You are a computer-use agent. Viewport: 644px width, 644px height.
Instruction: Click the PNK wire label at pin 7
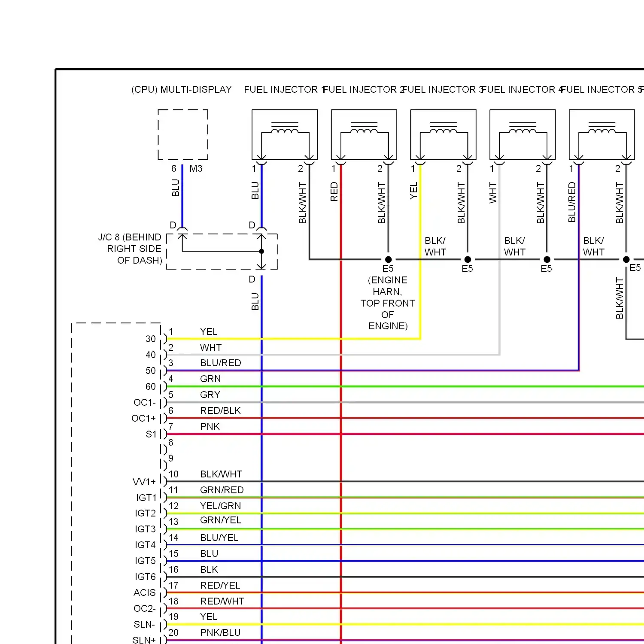tap(210, 426)
